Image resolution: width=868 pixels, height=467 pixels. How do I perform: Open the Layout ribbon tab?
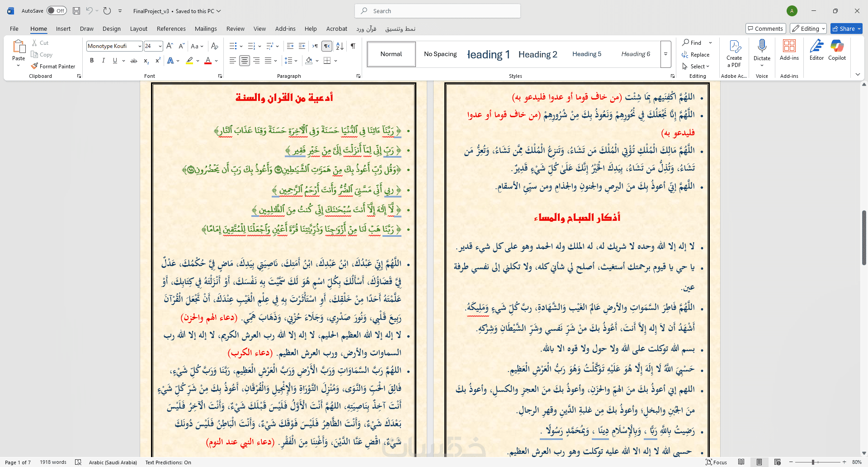[x=138, y=29]
